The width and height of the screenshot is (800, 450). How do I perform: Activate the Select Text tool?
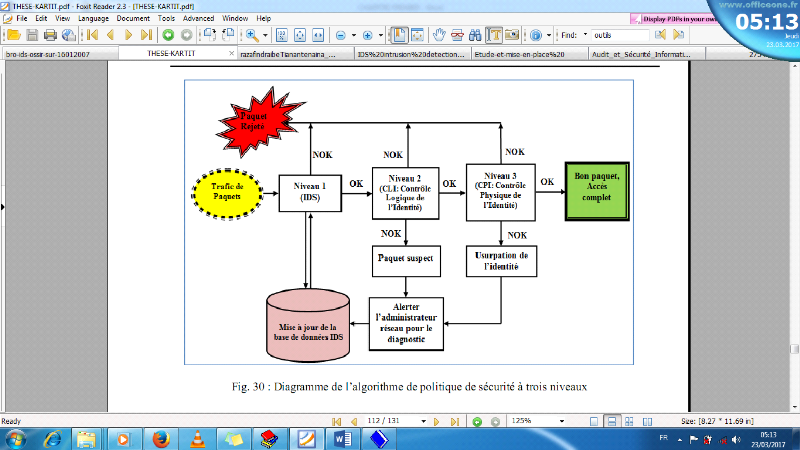tap(494, 35)
